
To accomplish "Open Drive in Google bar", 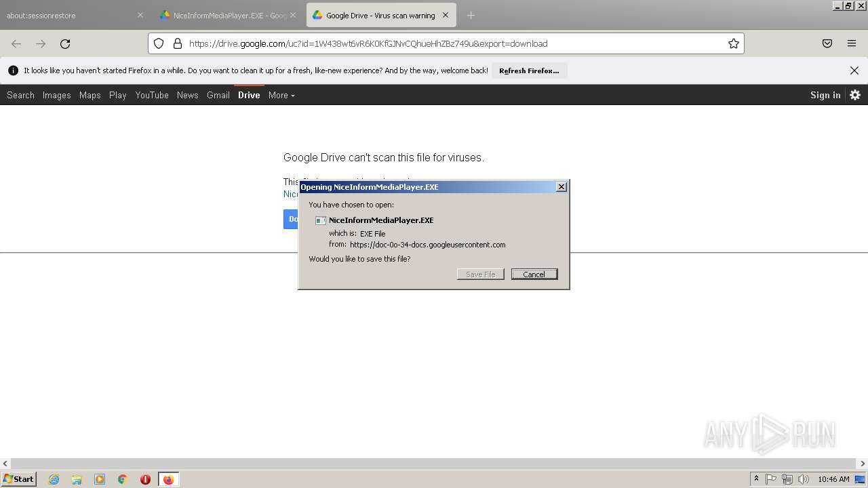I will [x=249, y=95].
